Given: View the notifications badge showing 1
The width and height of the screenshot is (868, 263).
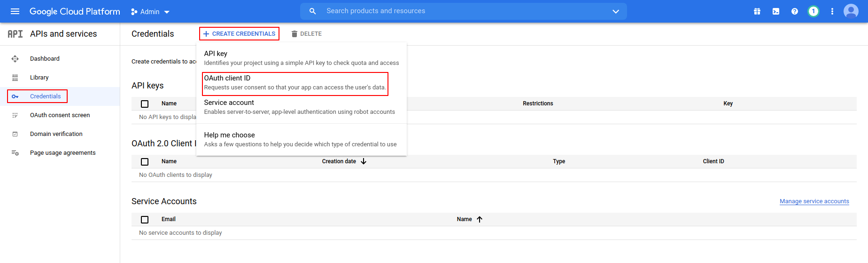Looking at the screenshot, I should [x=814, y=11].
